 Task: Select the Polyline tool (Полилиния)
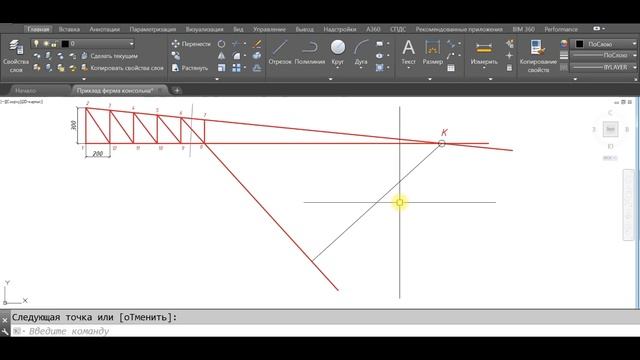tap(310, 52)
